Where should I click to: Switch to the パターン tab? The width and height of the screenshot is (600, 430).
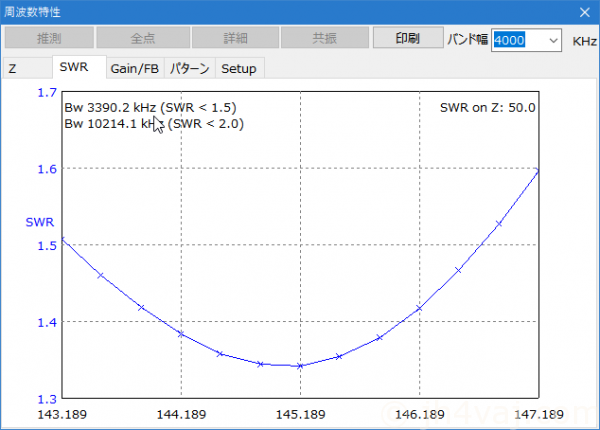pyautogui.click(x=189, y=68)
